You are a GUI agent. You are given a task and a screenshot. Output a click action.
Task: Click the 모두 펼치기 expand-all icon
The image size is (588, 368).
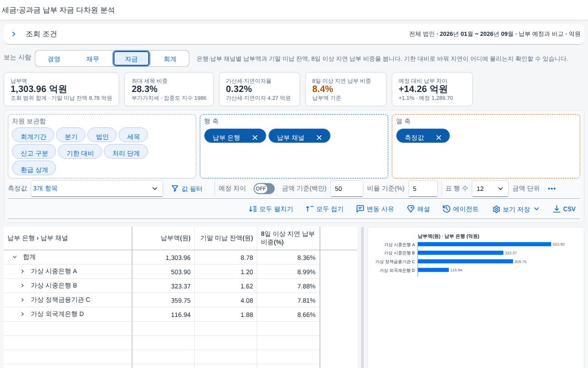(253, 209)
